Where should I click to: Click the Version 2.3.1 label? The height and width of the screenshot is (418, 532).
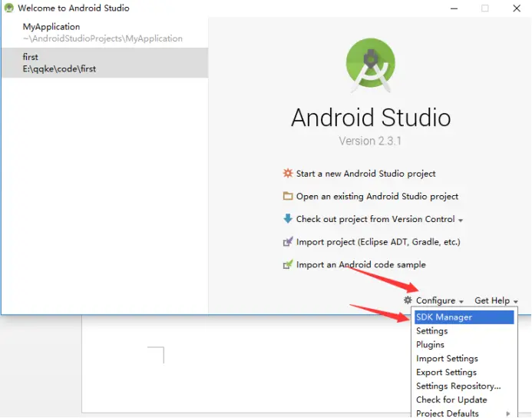click(x=370, y=141)
